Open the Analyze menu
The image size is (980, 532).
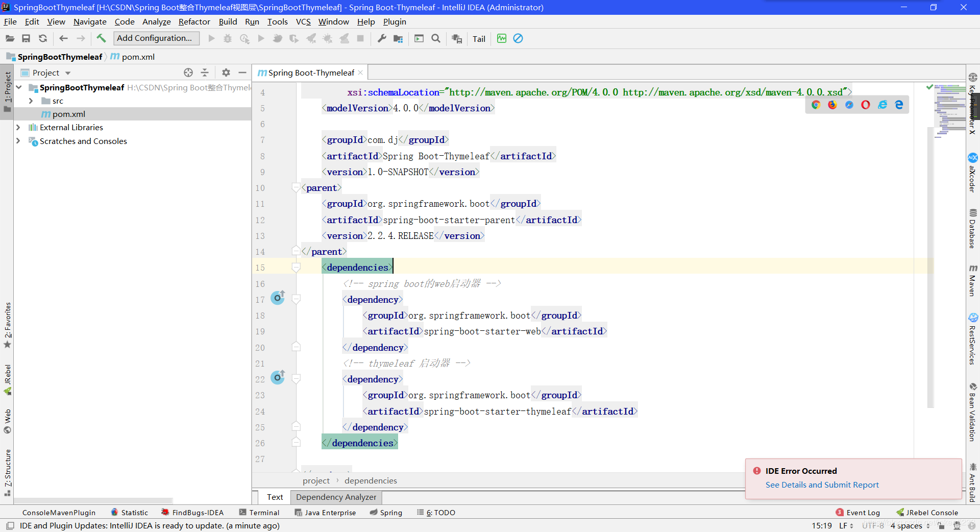pos(157,21)
